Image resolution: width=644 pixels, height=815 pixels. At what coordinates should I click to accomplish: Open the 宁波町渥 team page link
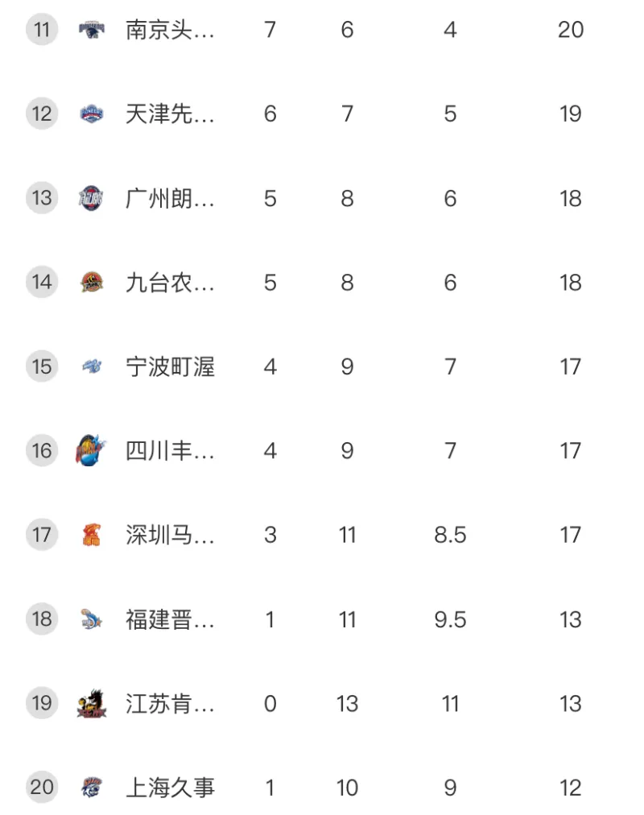(170, 366)
